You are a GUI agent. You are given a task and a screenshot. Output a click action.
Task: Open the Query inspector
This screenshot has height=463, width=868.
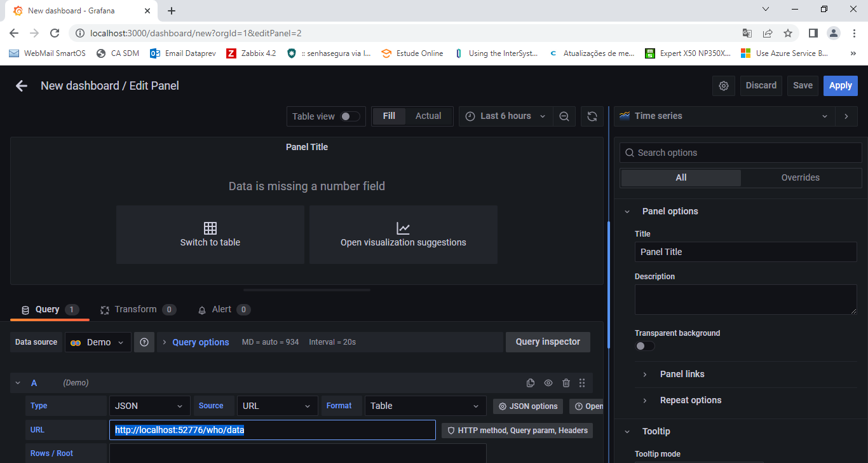coord(547,342)
